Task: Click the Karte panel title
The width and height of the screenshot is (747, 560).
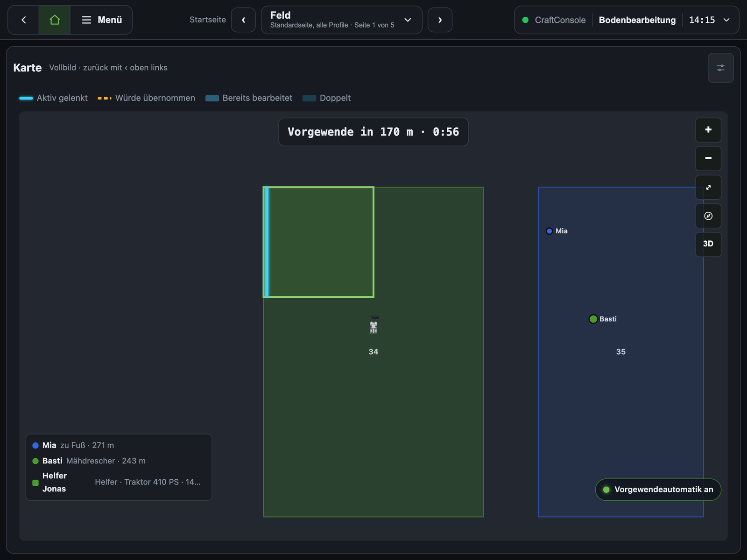Action: coord(28,68)
